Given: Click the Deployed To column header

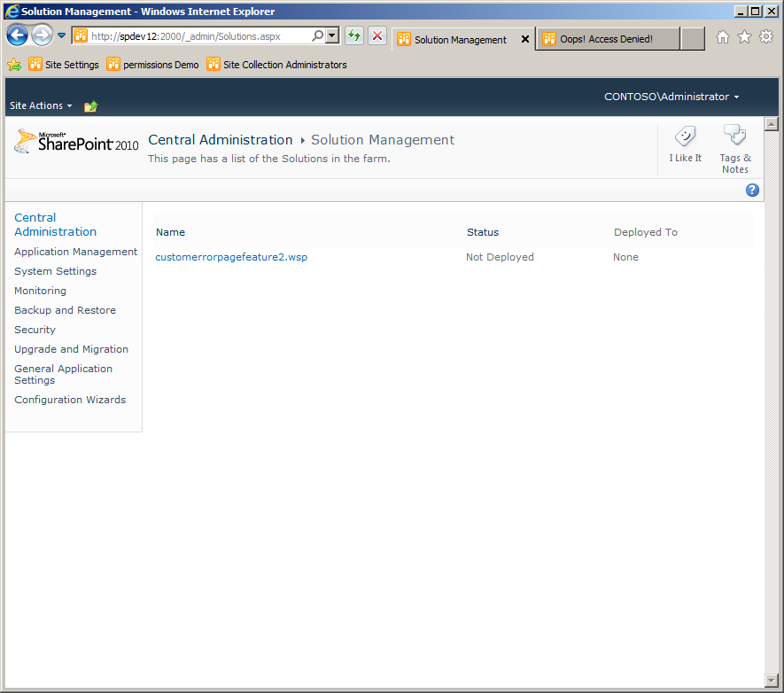Looking at the screenshot, I should tap(646, 232).
